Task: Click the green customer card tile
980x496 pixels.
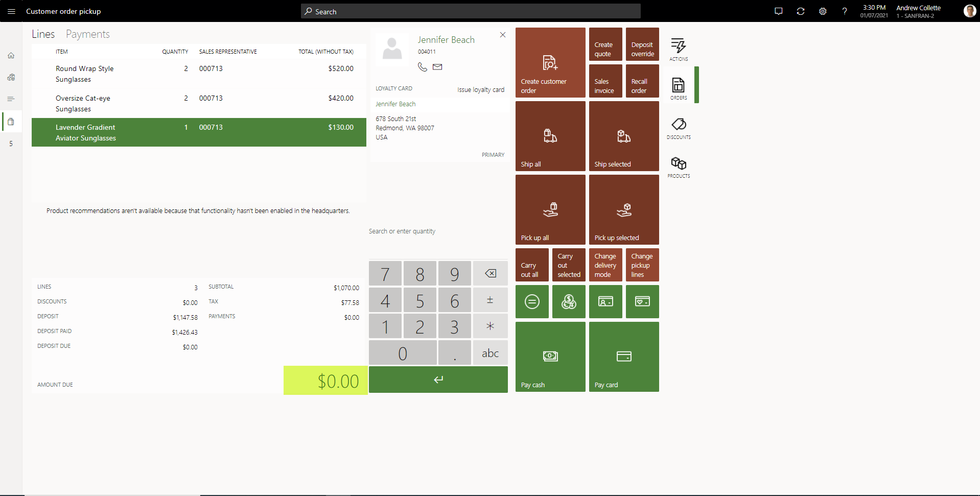Action: point(605,301)
